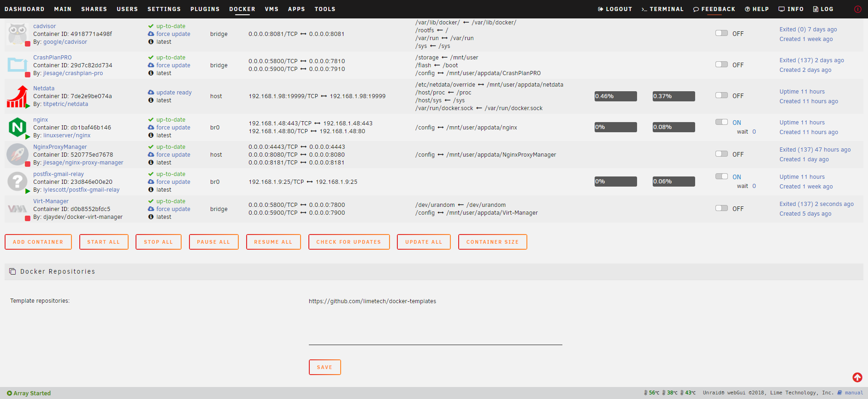Turn off autostart for nginx
This screenshot has width=868, height=399.
point(721,122)
